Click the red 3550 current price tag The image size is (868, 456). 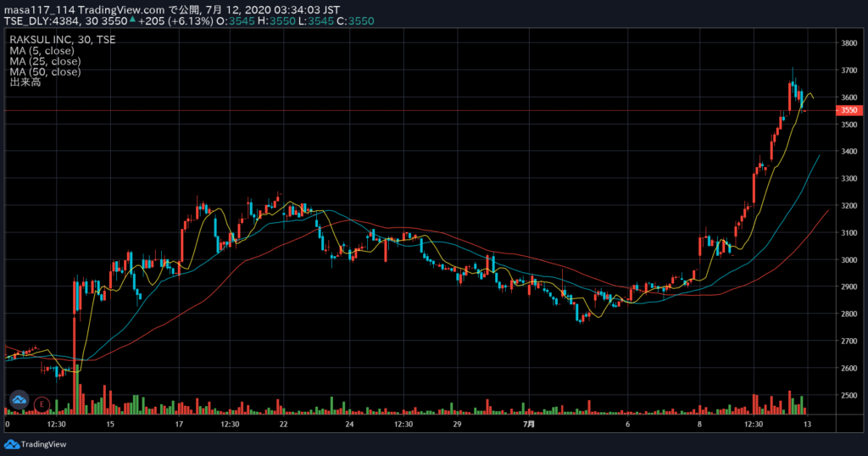coord(849,110)
